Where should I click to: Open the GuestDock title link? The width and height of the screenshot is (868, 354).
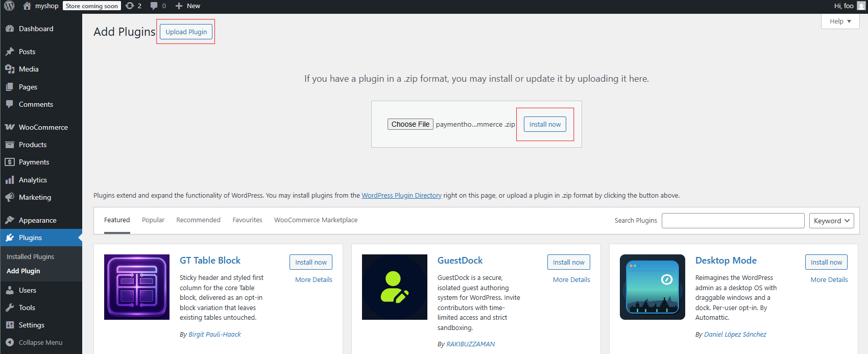pos(460,261)
